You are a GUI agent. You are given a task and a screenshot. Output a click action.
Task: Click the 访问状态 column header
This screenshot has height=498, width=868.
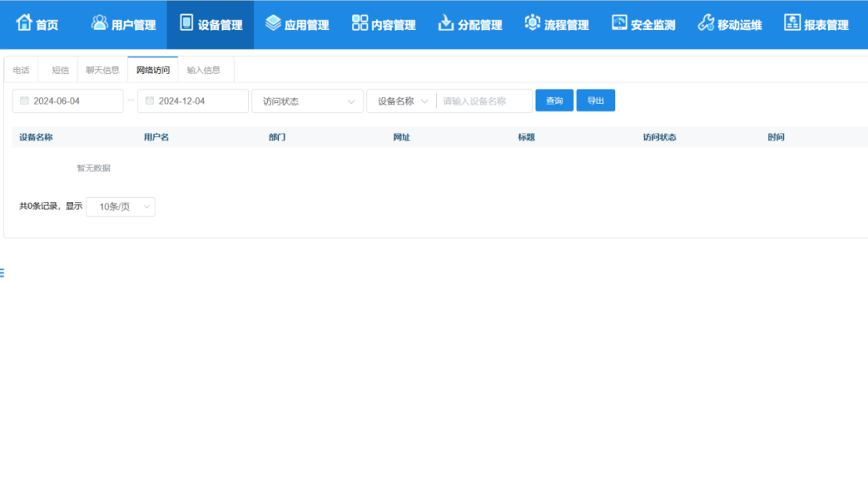click(x=659, y=137)
